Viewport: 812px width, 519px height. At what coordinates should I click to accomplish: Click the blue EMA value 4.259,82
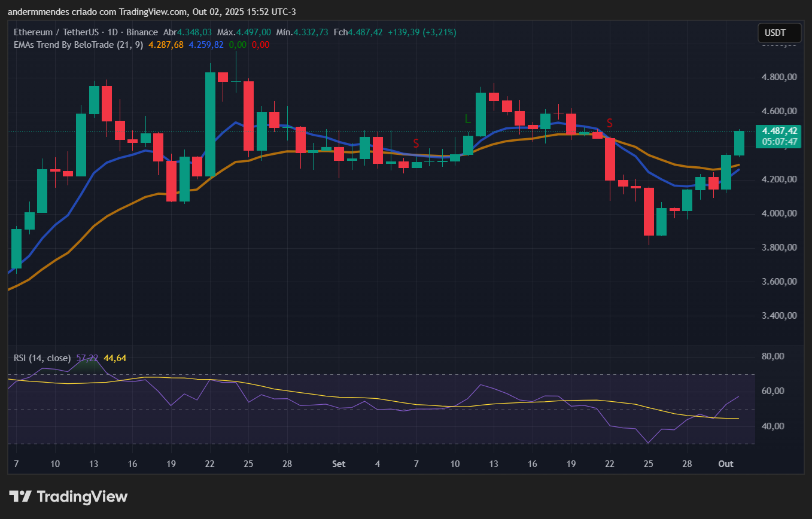[206, 44]
